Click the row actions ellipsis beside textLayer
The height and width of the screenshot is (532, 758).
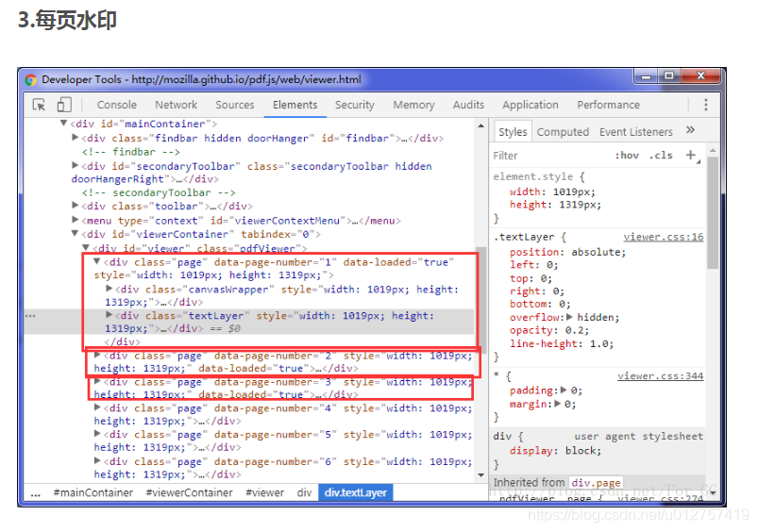coord(30,316)
